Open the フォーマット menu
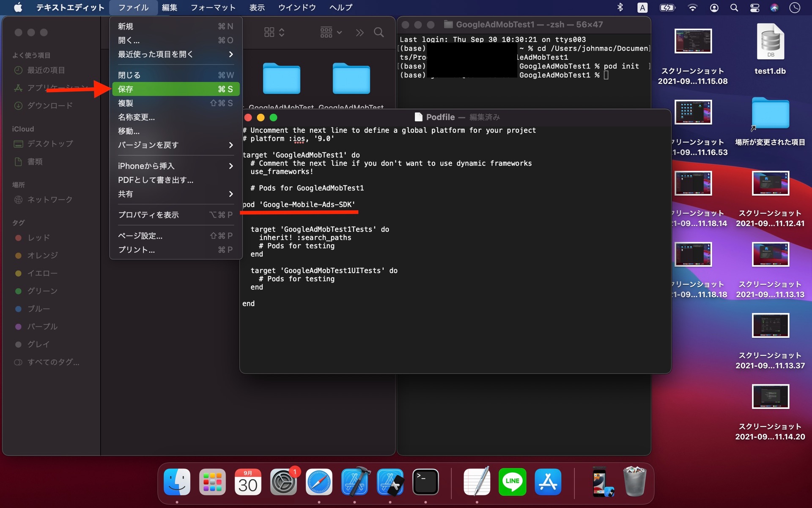The height and width of the screenshot is (508, 812). click(213, 8)
